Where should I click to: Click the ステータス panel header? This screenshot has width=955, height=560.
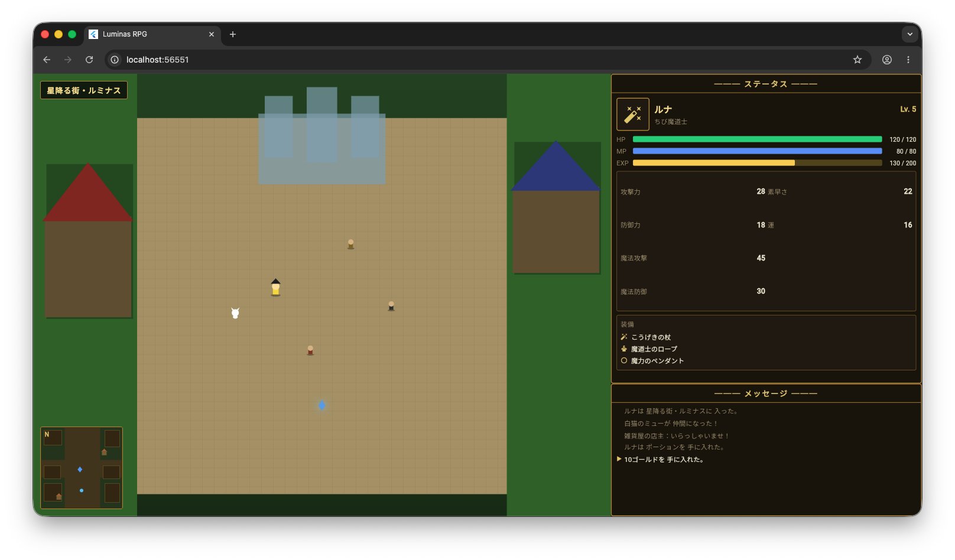(766, 84)
